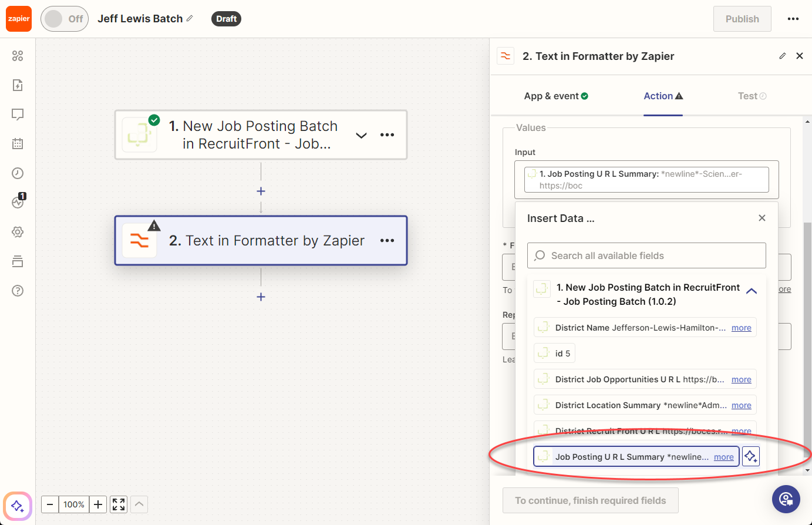
Task: Click Search all available fields box
Action: point(646,255)
